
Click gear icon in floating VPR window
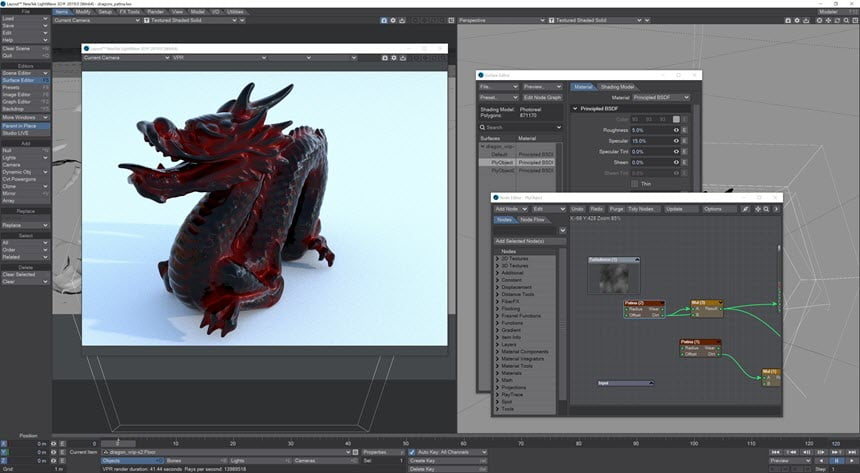pos(394,58)
